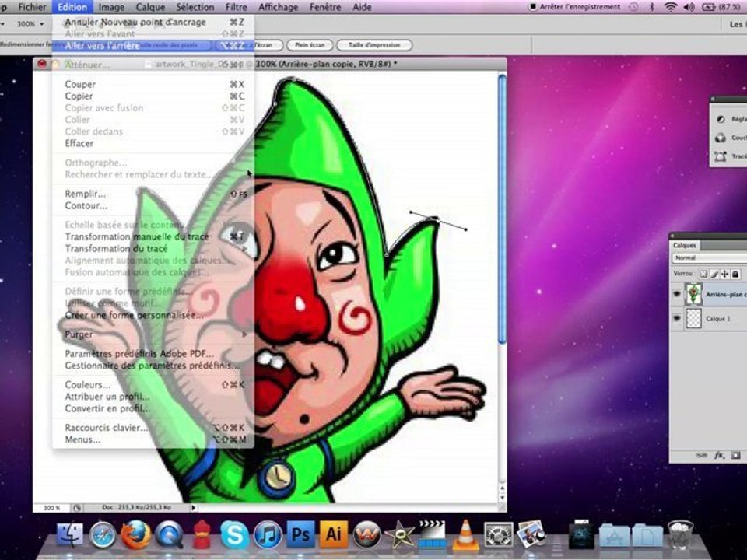
Task: Open the Trash in the dock
Action: 680,534
